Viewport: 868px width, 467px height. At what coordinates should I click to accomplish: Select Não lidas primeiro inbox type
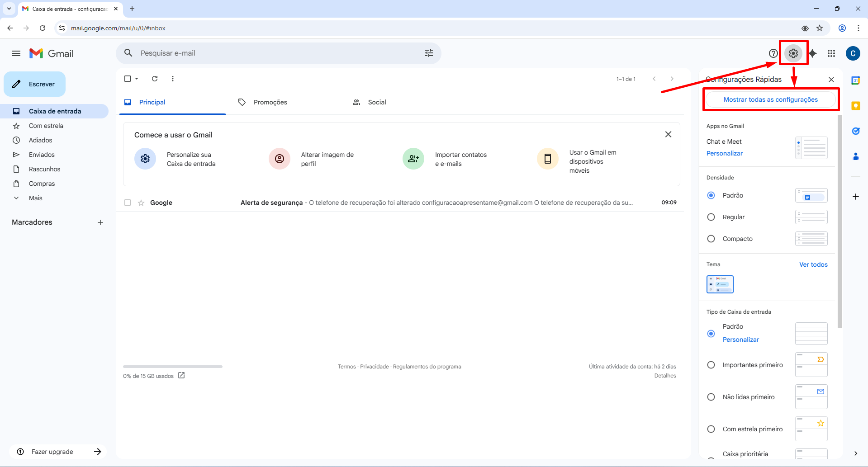[x=711, y=397]
